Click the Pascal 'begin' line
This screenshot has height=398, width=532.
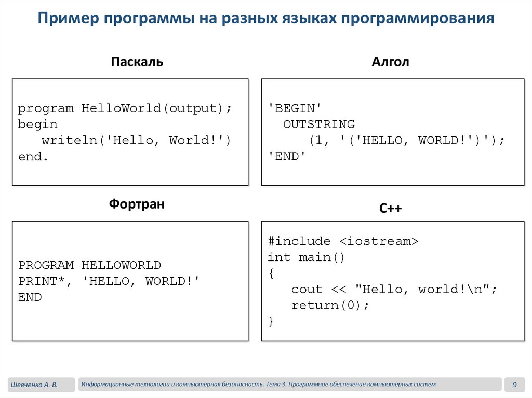(x=37, y=125)
